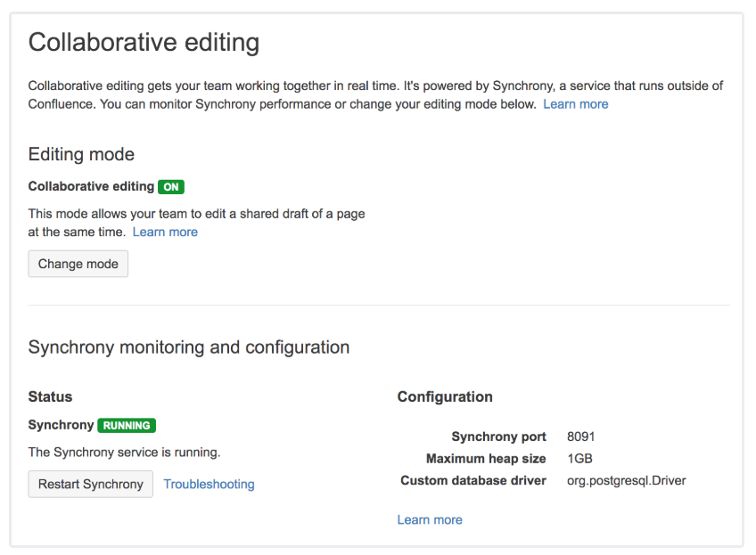This screenshot has width=756, height=555.
Task: Open Learn more link after 'at the same time'
Action: [165, 232]
